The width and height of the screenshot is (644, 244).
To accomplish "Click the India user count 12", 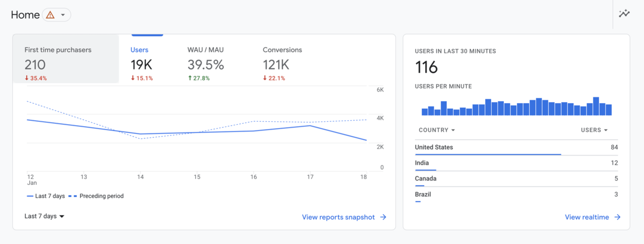I will tap(614, 163).
